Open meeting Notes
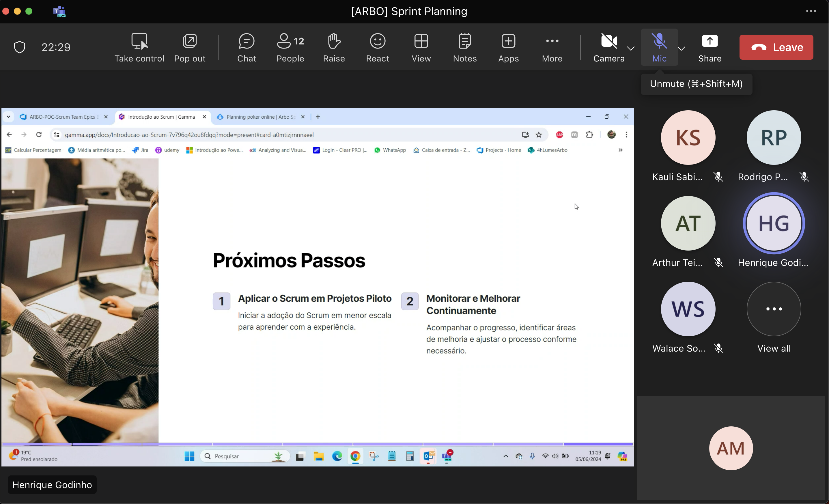The image size is (829, 504). [x=465, y=47]
